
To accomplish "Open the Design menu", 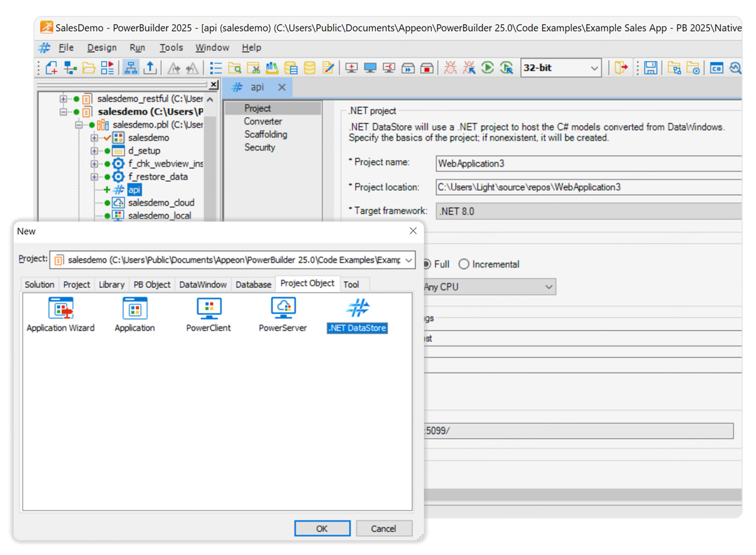I will [x=101, y=48].
